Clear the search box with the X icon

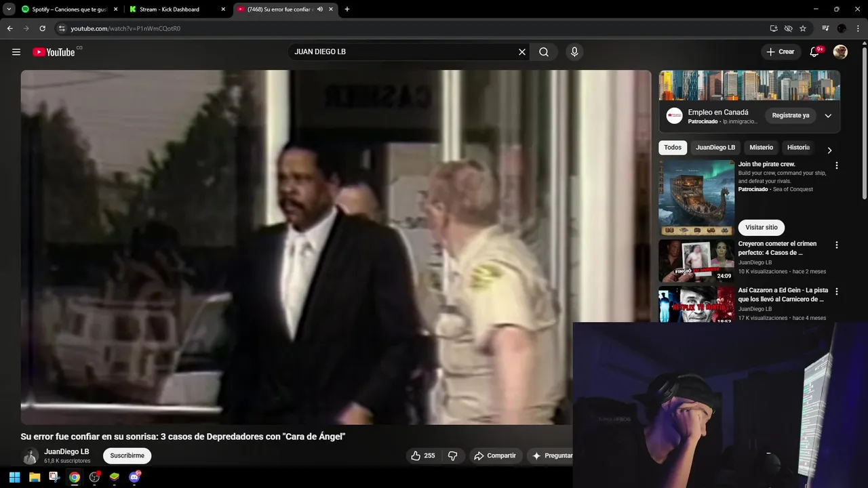(522, 52)
